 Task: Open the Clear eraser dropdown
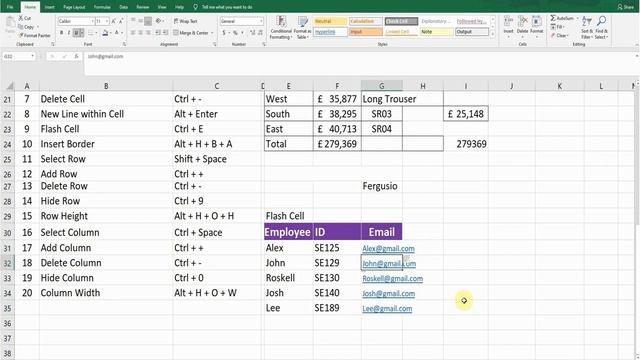click(x=559, y=36)
